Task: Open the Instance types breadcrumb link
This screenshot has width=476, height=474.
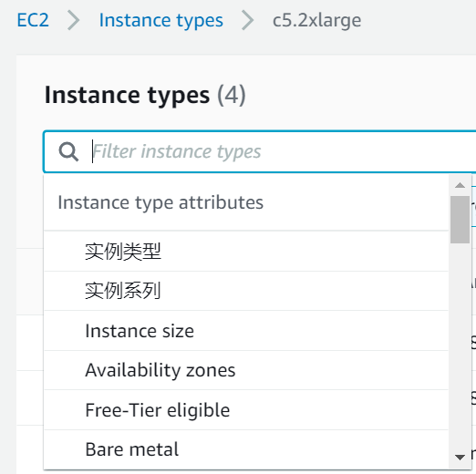Action: tap(161, 21)
